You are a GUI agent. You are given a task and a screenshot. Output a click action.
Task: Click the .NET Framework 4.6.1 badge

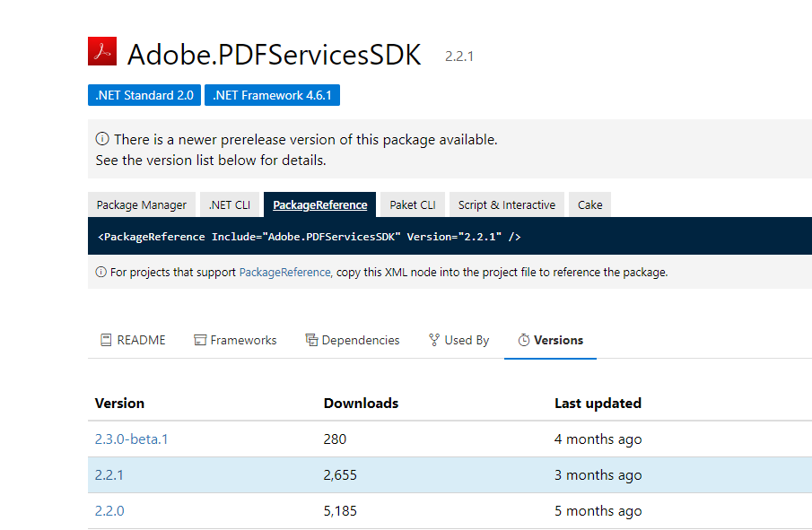coord(272,95)
